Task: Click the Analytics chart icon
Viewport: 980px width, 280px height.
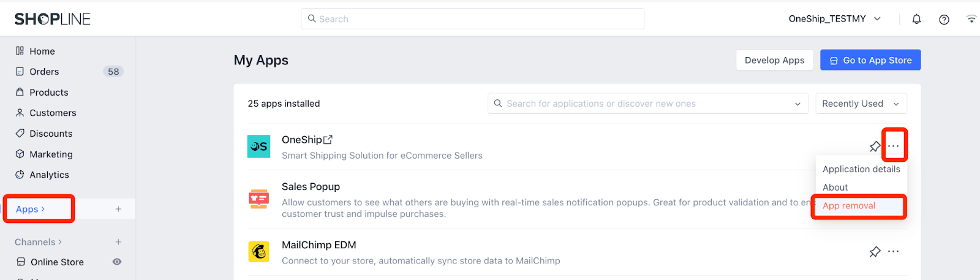Action: click(20, 175)
